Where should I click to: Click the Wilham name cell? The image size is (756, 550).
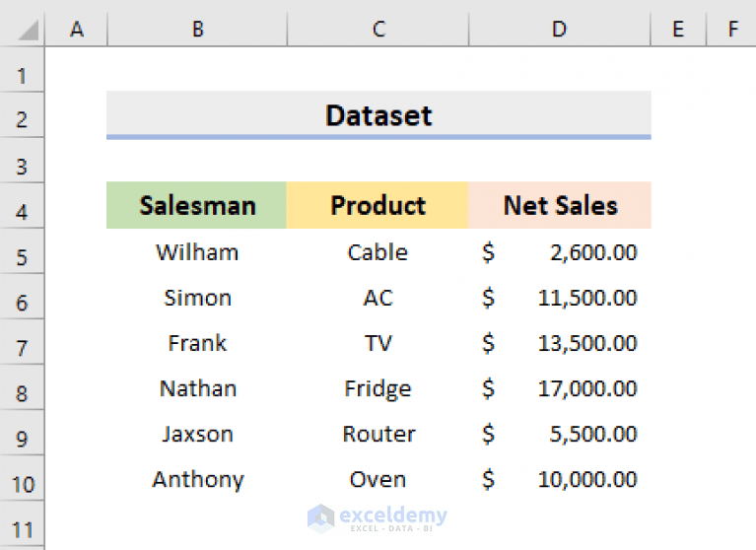click(197, 251)
